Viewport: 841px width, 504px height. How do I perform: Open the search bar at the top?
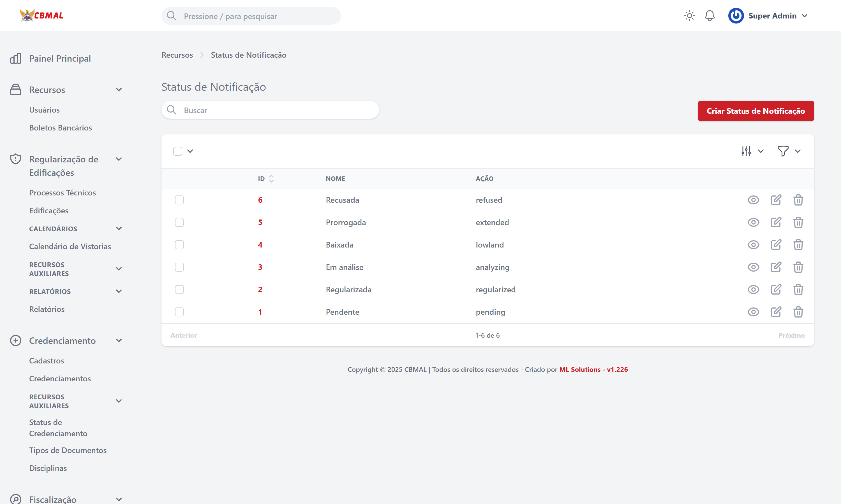click(x=251, y=16)
